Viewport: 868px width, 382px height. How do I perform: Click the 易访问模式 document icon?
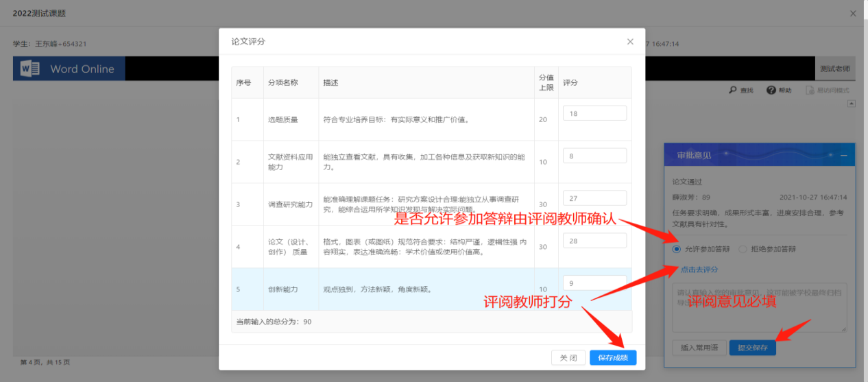[810, 91]
